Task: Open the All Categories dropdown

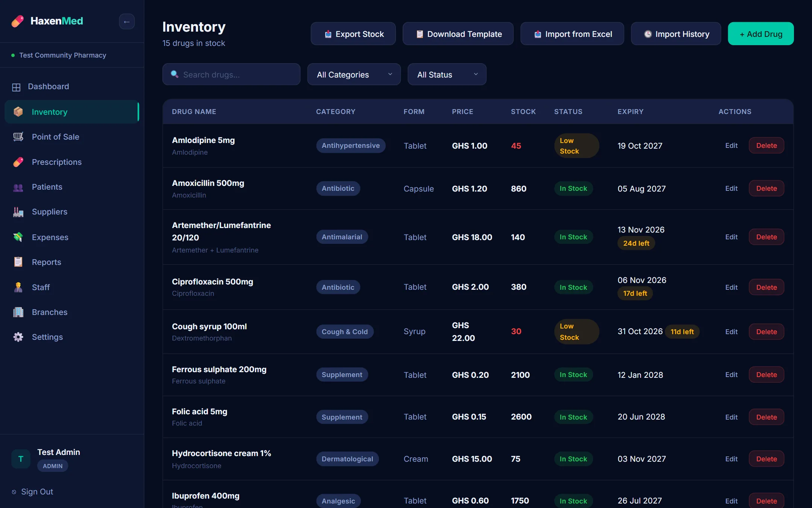Action: [x=354, y=75]
